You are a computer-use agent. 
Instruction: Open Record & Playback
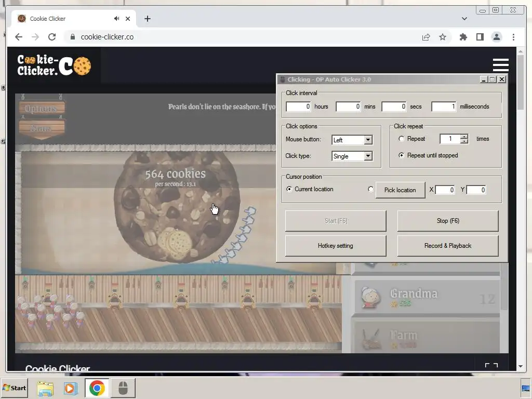coord(448,246)
